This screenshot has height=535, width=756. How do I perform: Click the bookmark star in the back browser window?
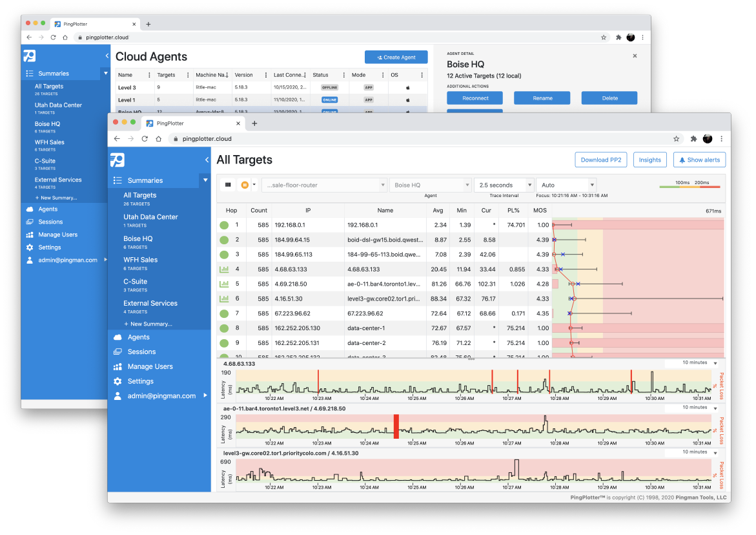pyautogui.click(x=603, y=37)
